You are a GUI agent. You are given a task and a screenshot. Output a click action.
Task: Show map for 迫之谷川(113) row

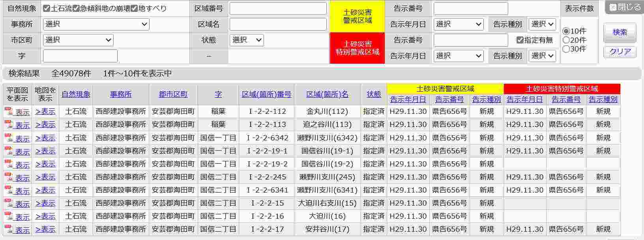click(x=45, y=125)
